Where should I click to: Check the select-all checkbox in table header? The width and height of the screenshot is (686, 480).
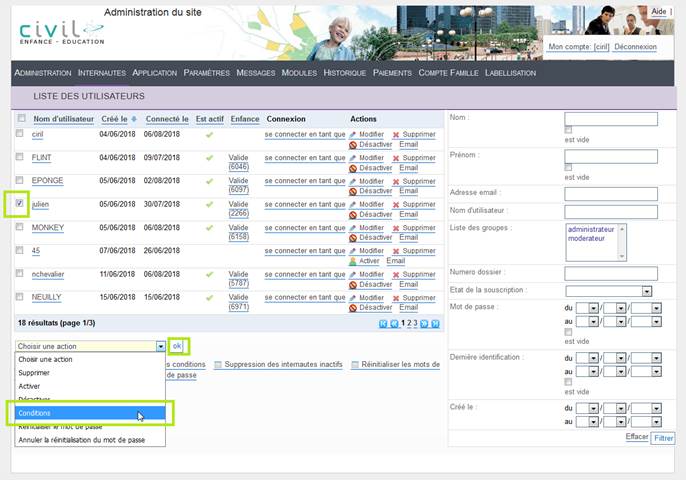click(21, 119)
